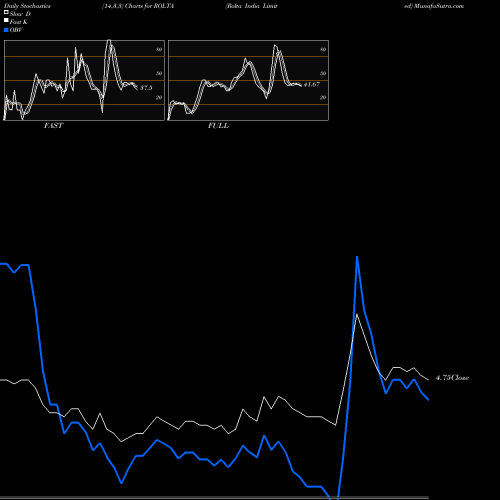Click the 50 axis label in FAST chart
500x500 pixels.
pyautogui.click(x=159, y=73)
